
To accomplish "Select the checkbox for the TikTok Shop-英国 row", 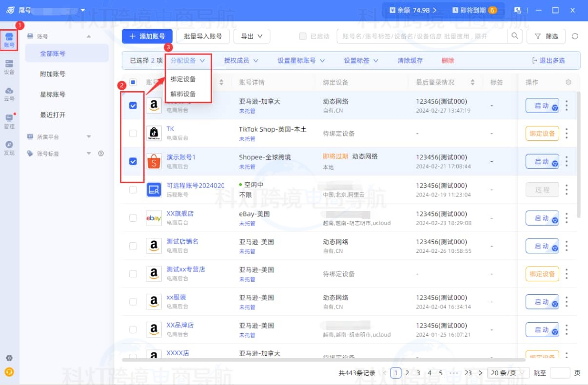I will point(132,133).
